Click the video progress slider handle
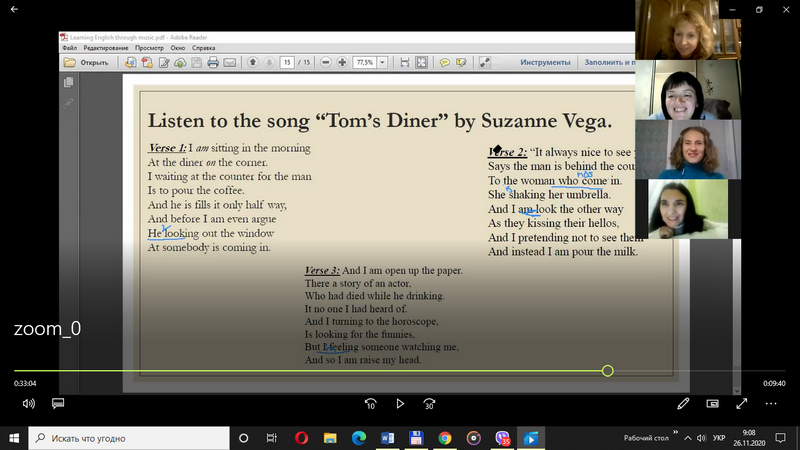This screenshot has width=800, height=450. [607, 371]
